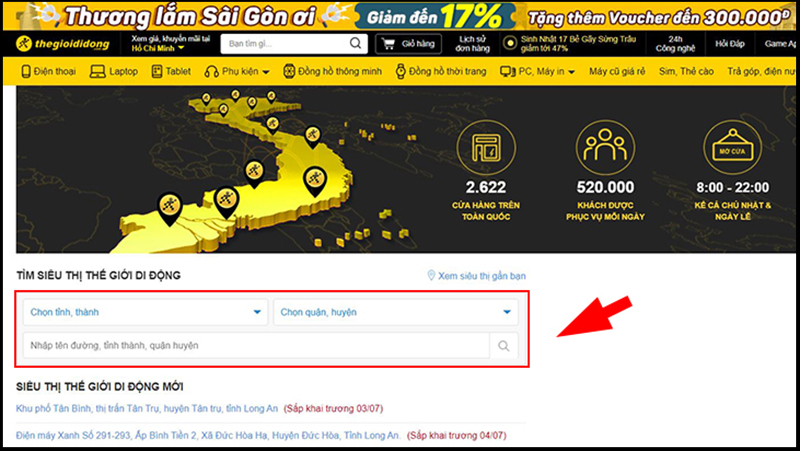Click the thegioididong logo
Image resolution: width=800 pixels, height=451 pixels.
[63, 44]
